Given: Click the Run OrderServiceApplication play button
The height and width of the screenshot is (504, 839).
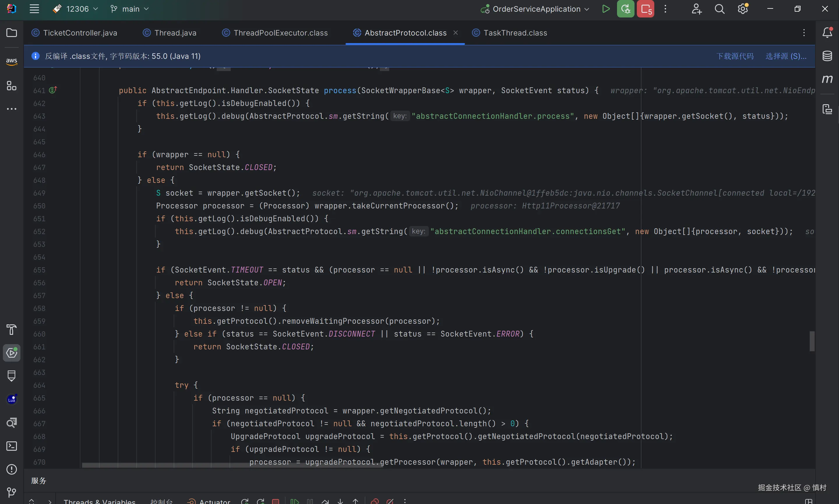Looking at the screenshot, I should click(x=606, y=9).
